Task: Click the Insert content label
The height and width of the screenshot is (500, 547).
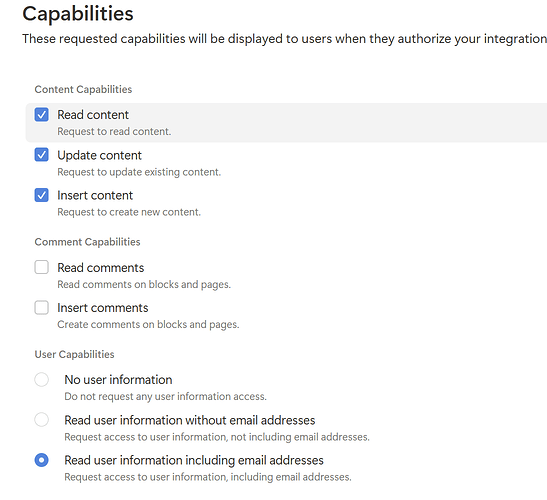Action: click(95, 195)
